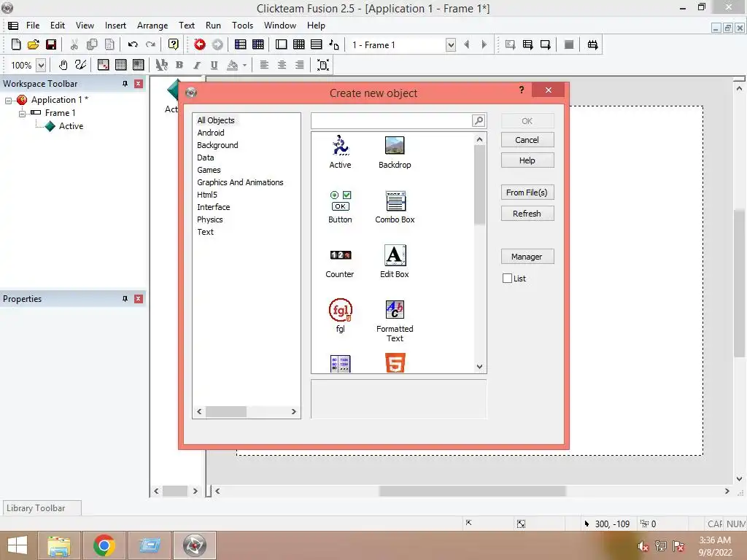Click the Refresh button
The width and height of the screenshot is (747, 560).
coord(527,214)
